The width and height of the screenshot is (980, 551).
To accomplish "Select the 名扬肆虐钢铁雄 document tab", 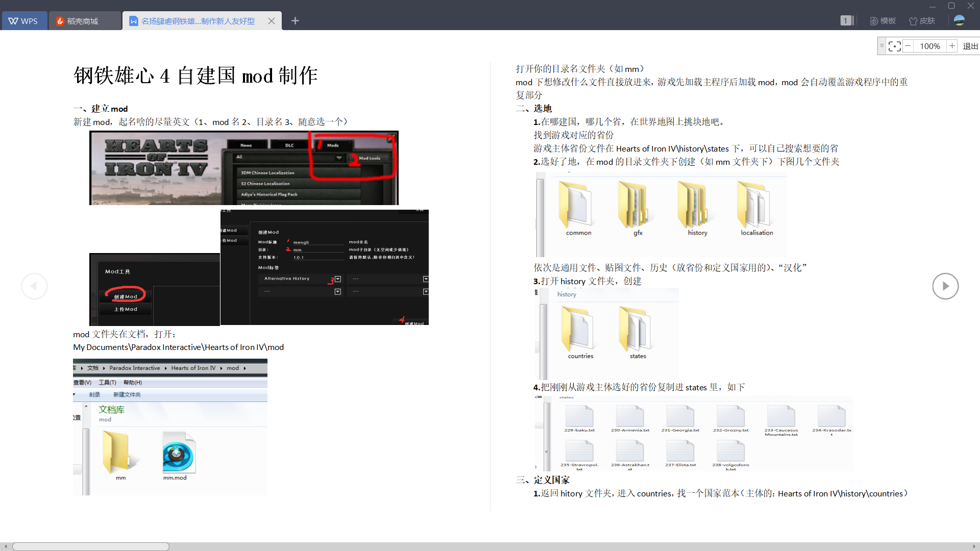I will 198,21.
